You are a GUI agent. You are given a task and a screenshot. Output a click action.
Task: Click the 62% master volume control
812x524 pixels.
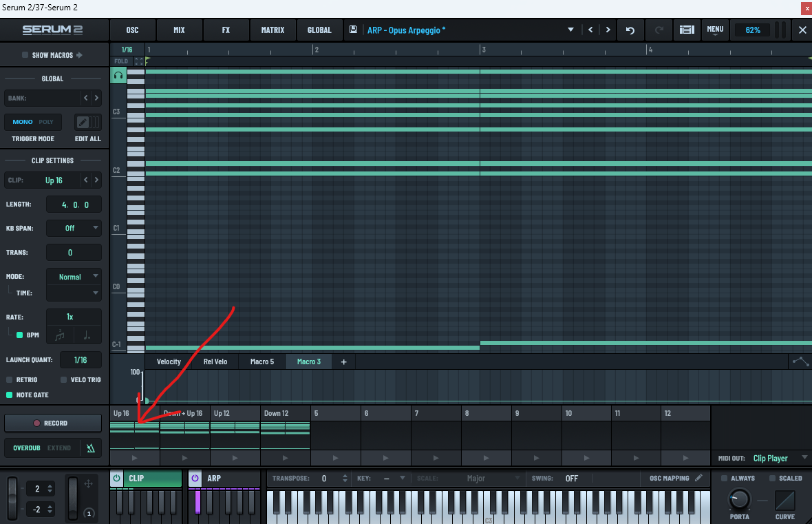click(753, 30)
